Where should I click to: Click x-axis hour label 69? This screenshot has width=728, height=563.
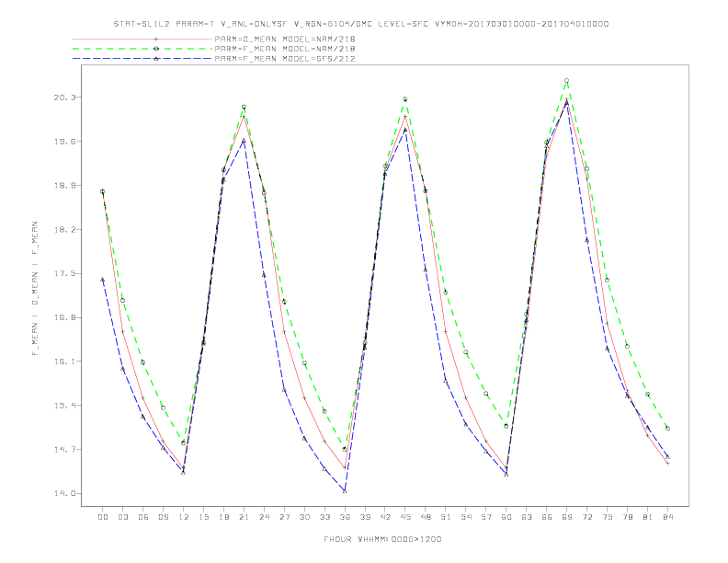coord(567,517)
